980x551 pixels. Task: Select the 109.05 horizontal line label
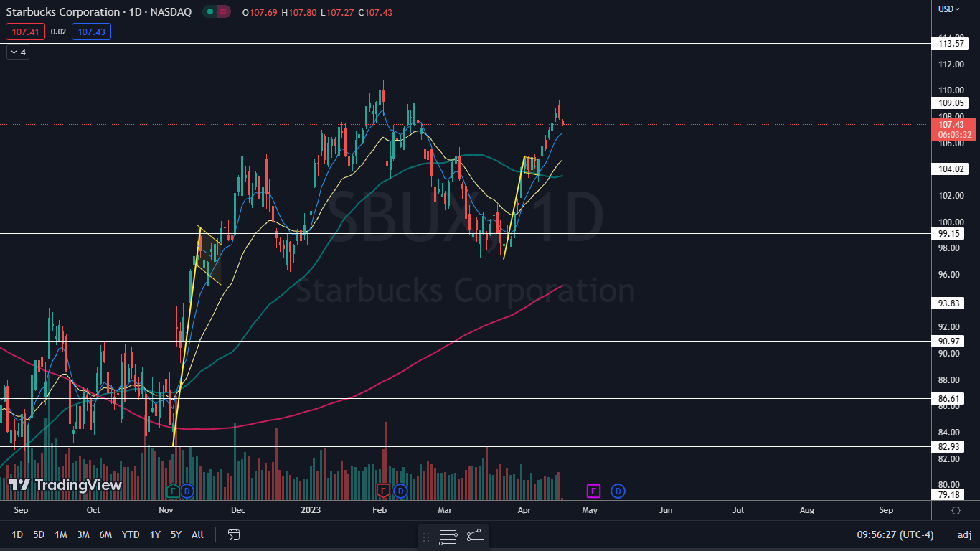click(x=951, y=103)
